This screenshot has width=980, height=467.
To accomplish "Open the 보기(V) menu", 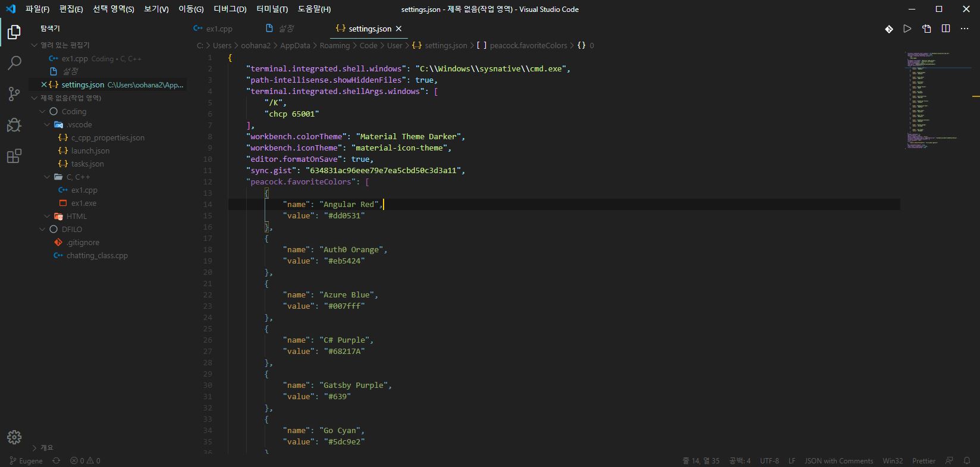I will 156,9.
